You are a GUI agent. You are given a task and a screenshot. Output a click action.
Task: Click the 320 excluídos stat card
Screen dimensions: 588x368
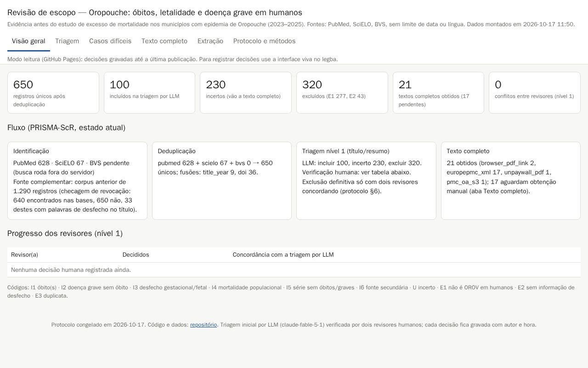click(342, 92)
